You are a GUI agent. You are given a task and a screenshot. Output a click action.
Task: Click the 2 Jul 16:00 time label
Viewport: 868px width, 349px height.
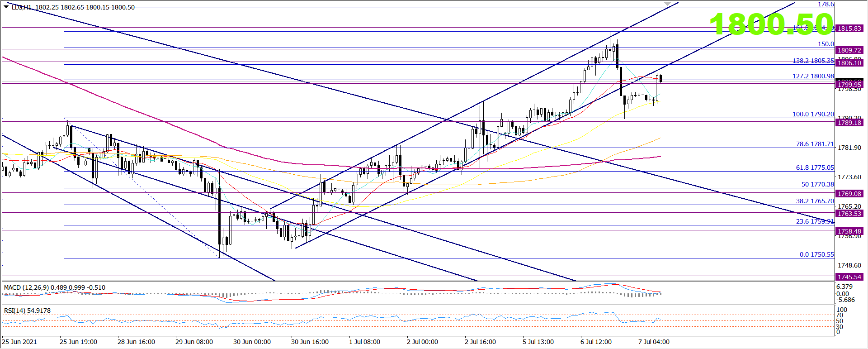pyautogui.click(x=480, y=342)
